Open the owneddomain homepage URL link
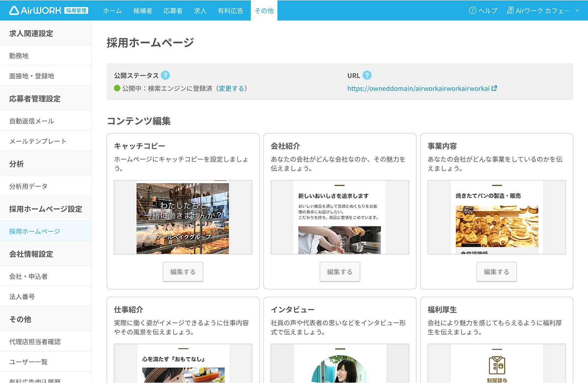Screen dimensions: 588x383 (418, 88)
